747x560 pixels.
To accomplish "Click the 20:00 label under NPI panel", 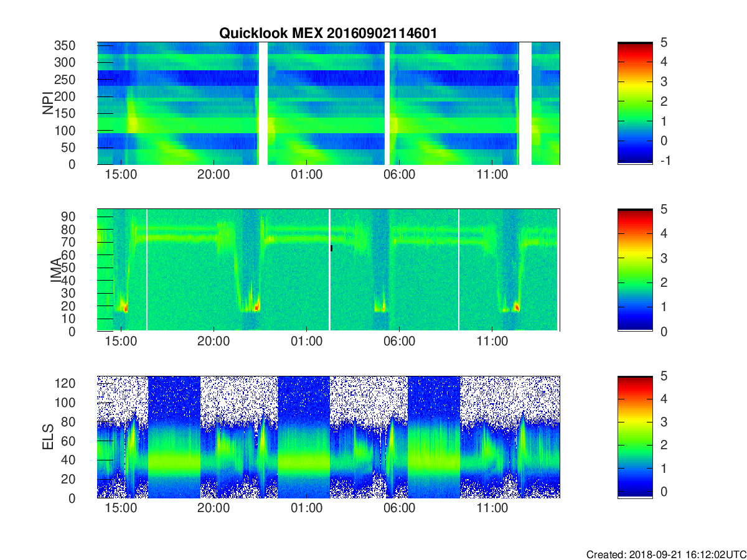I will click(214, 175).
